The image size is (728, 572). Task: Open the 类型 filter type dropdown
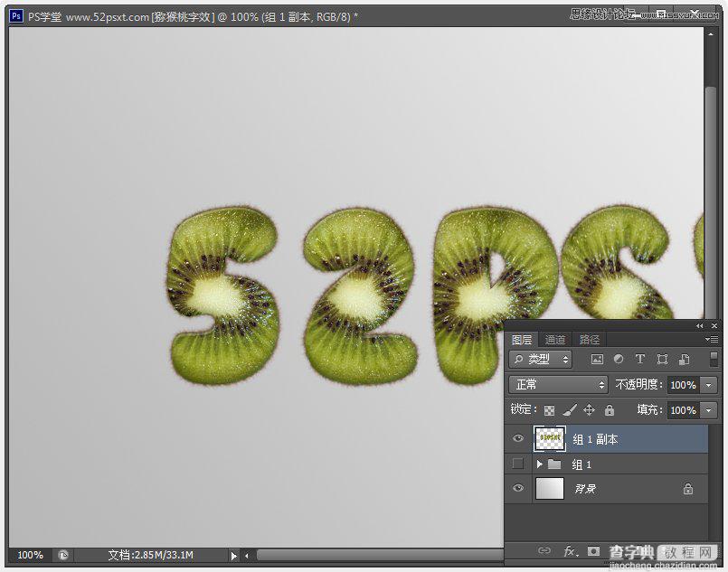tap(541, 359)
